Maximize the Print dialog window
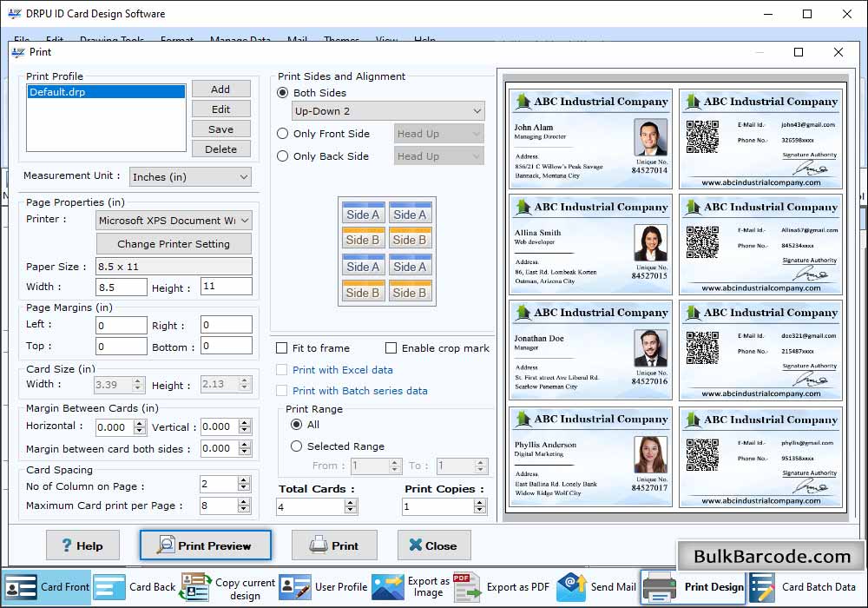 (799, 52)
